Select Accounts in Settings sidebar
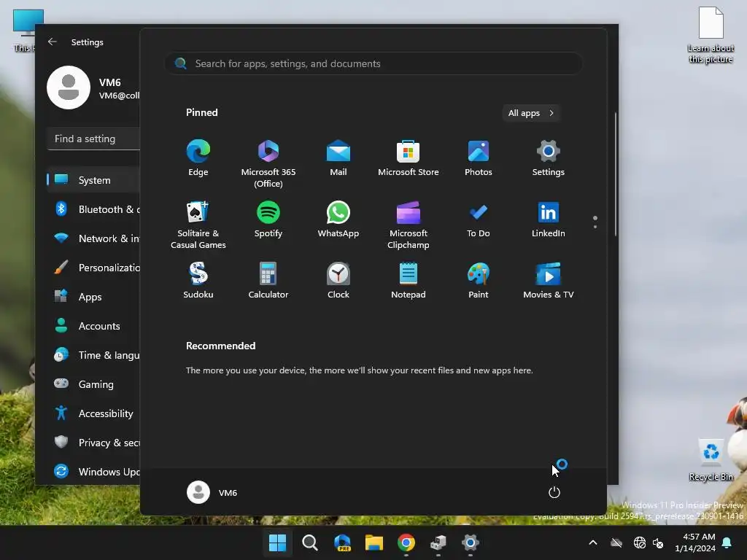747x560 pixels. coord(93,326)
